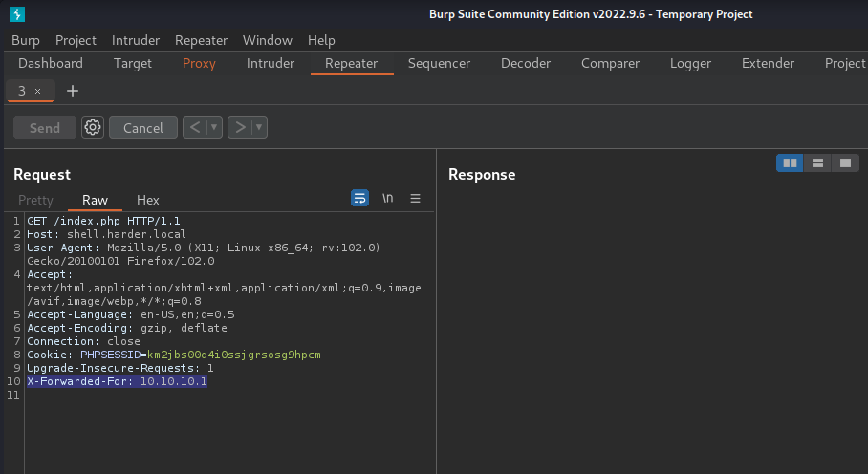The width and height of the screenshot is (868, 474).
Task: Select the Hex request view
Action: pos(148,200)
